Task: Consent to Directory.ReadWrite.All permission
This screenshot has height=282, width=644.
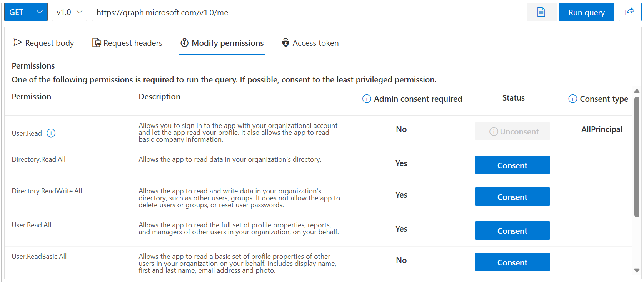Action: 512,196
